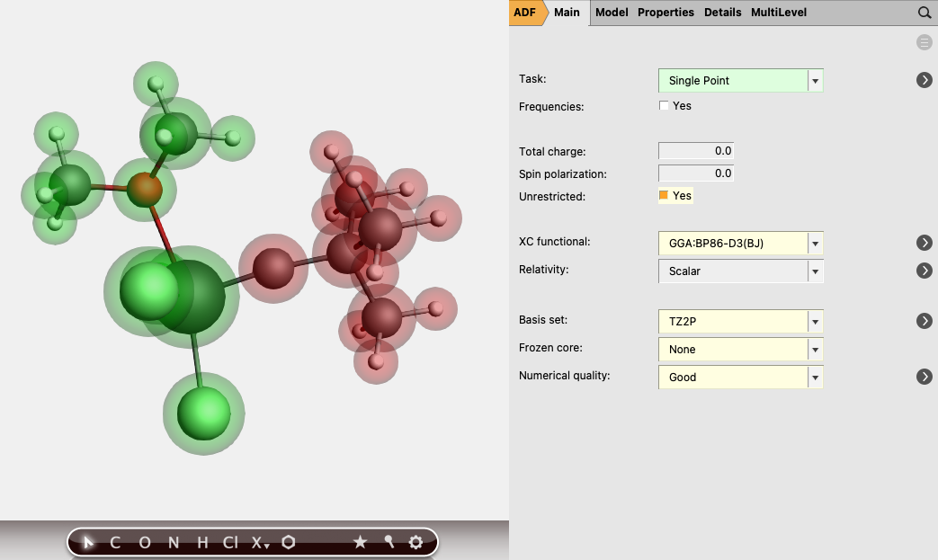Click the Total charge input field
The height and width of the screenshot is (560, 938).
point(696,151)
